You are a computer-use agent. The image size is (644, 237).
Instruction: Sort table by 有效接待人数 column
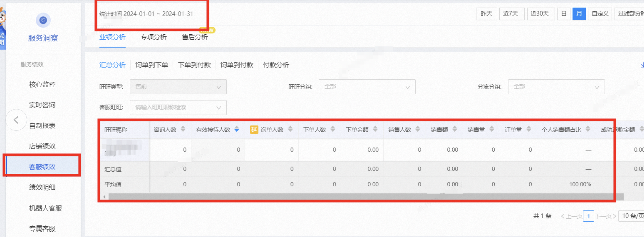click(237, 129)
